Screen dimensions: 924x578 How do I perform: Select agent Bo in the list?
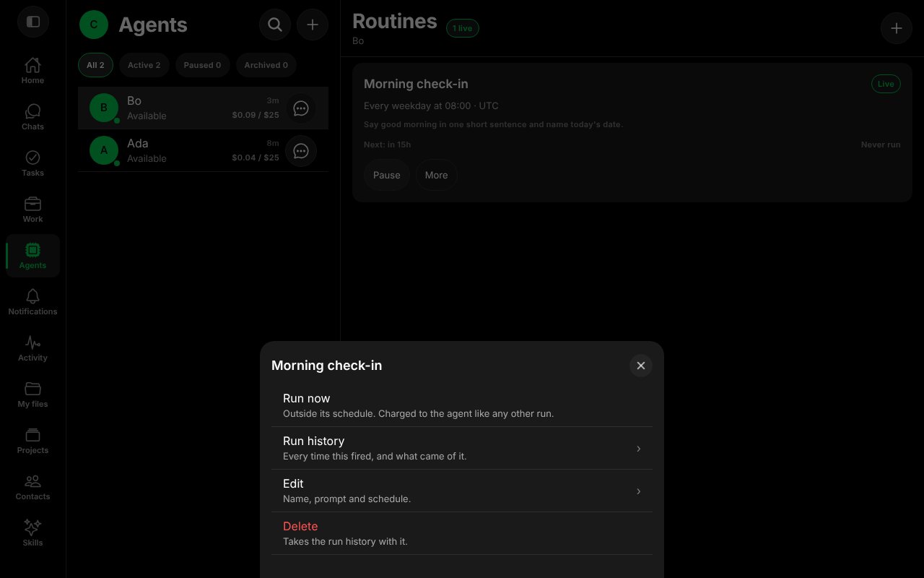point(203,108)
